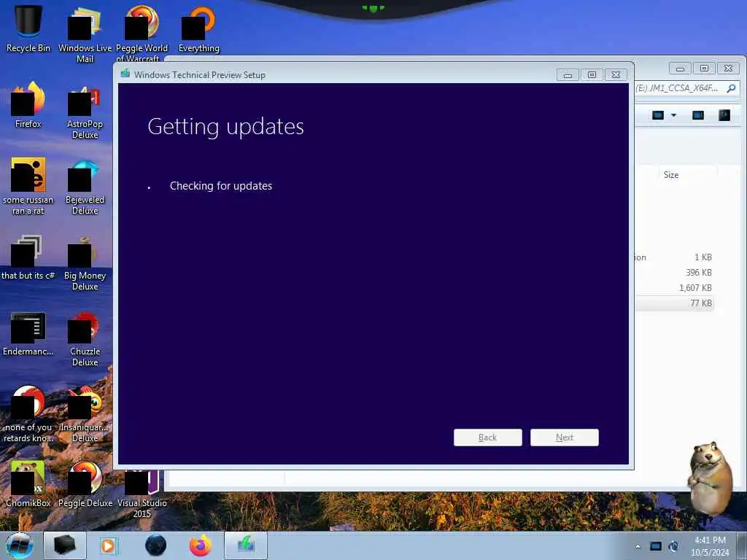Screen dimensions: 747x560
Task: Select the file row showing 1 KB
Action: 673,257
